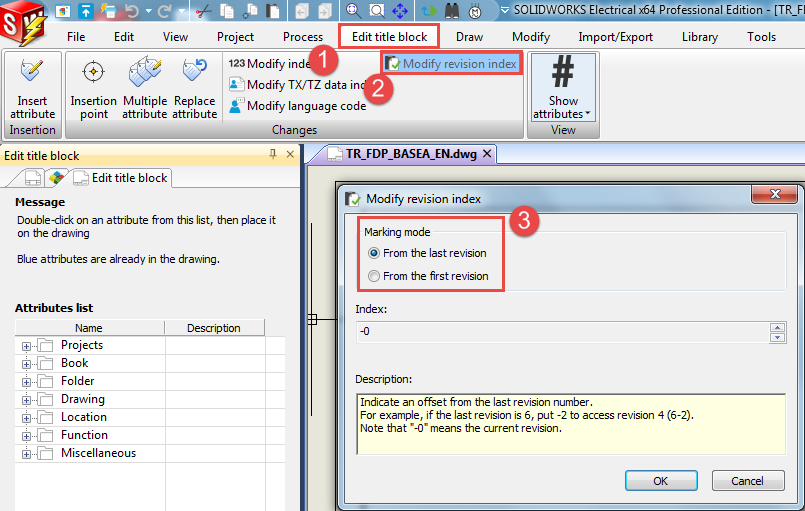Increase the Index value with up arrow
This screenshot has height=511, width=805.
click(x=778, y=328)
